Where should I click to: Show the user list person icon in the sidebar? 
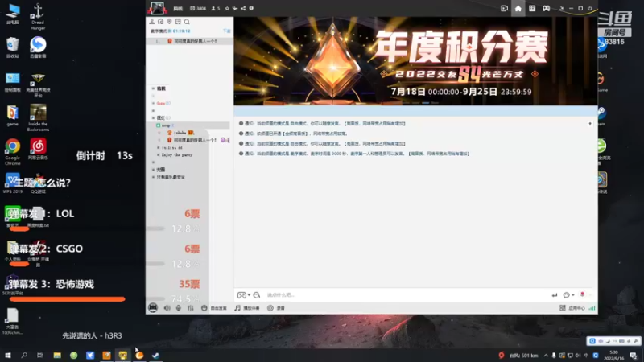click(x=152, y=22)
